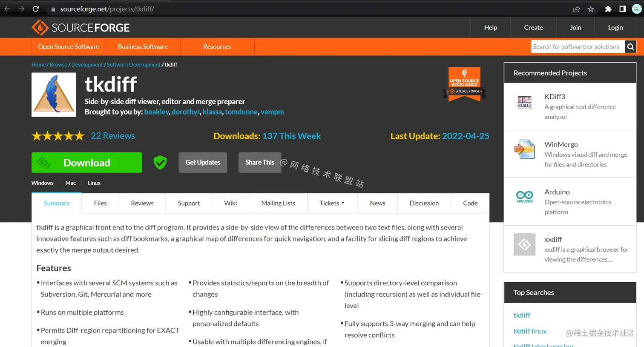Click Create in the top header
Viewport: 644px width, 347px height.
pos(533,28)
